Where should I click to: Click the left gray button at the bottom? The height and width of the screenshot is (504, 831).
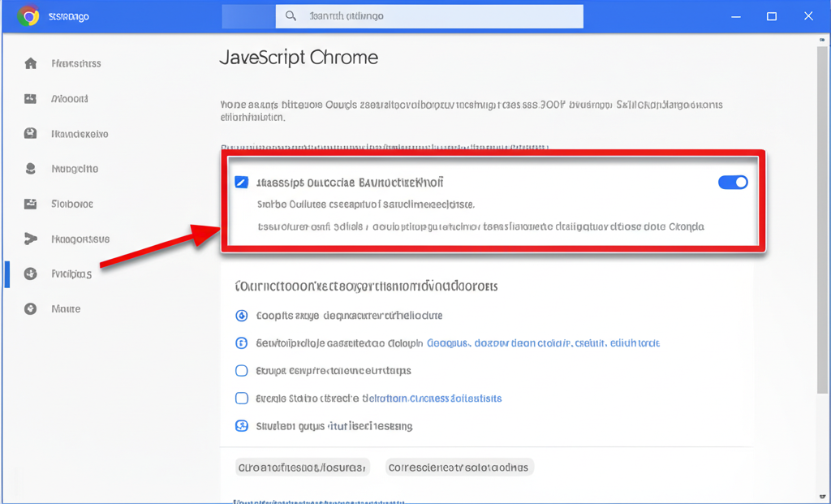(x=303, y=467)
